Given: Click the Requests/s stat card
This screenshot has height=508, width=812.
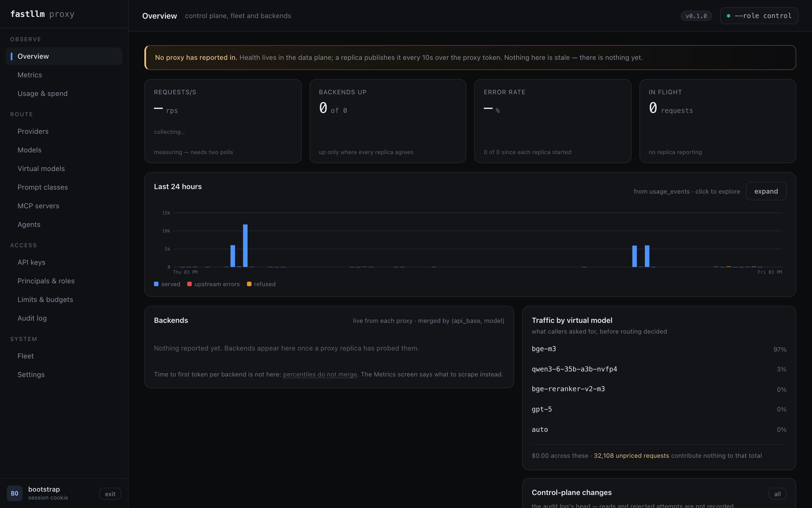Looking at the screenshot, I should coord(223,121).
